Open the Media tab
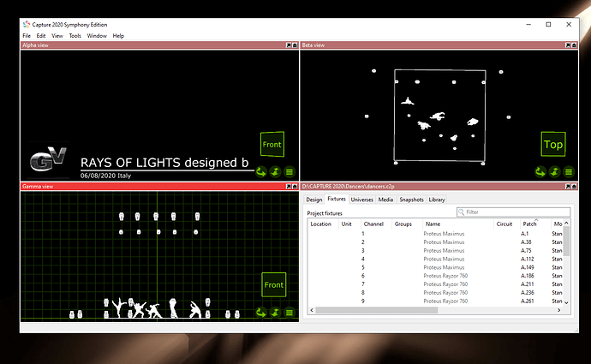The width and height of the screenshot is (591, 364). (x=385, y=200)
